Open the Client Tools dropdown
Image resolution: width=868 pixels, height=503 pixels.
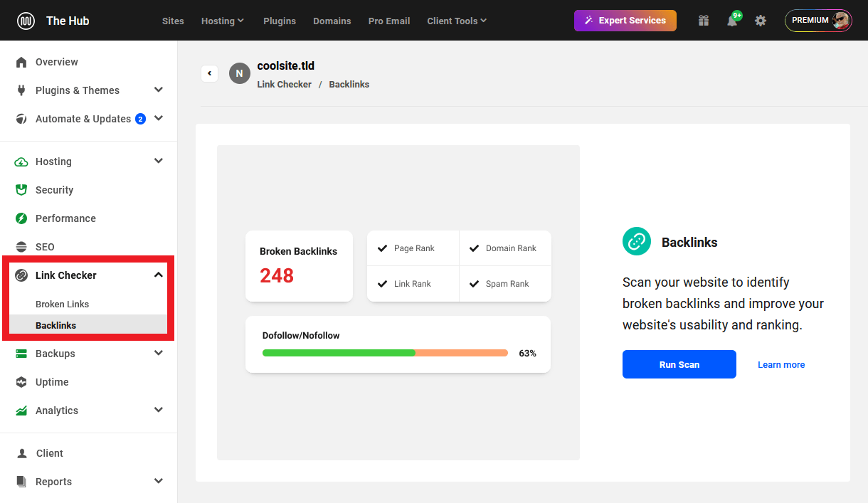tap(457, 21)
